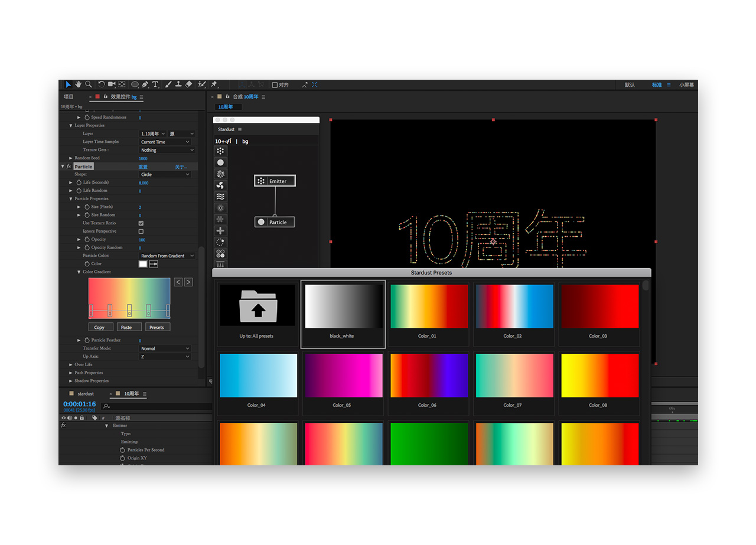The height and width of the screenshot is (545, 756).
Task: Select the 合成 10周年 composition tab
Action: 245,97
